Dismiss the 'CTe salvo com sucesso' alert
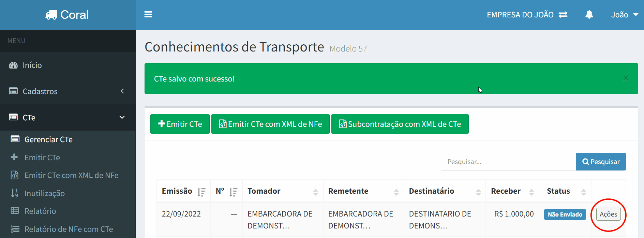Image resolution: width=644 pixels, height=238 pixels. coord(626,78)
